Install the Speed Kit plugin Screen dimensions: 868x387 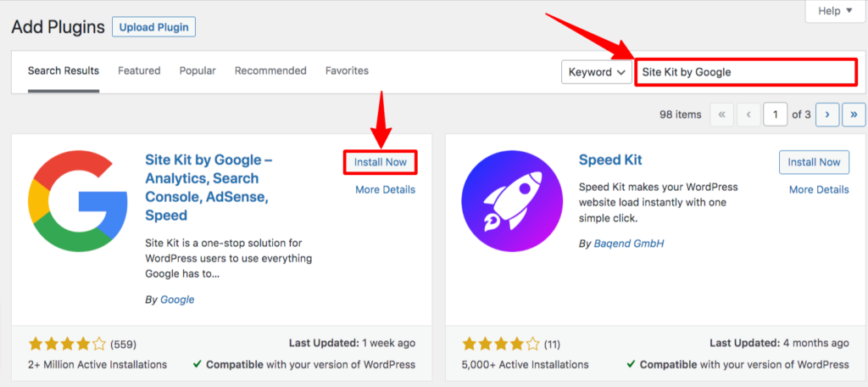click(814, 162)
